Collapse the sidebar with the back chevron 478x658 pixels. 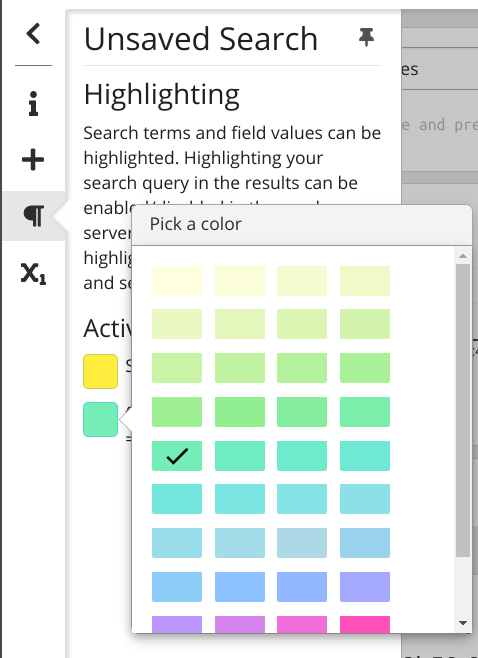pyautogui.click(x=33, y=34)
